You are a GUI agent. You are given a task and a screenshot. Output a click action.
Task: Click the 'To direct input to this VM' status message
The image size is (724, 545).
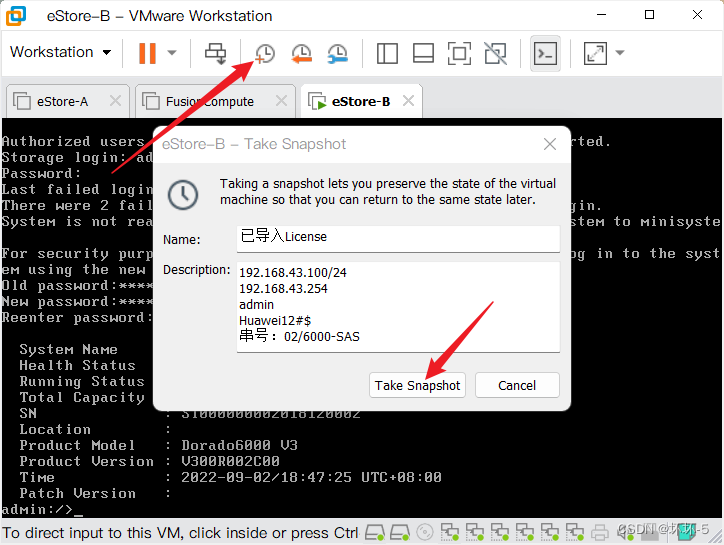click(x=181, y=533)
